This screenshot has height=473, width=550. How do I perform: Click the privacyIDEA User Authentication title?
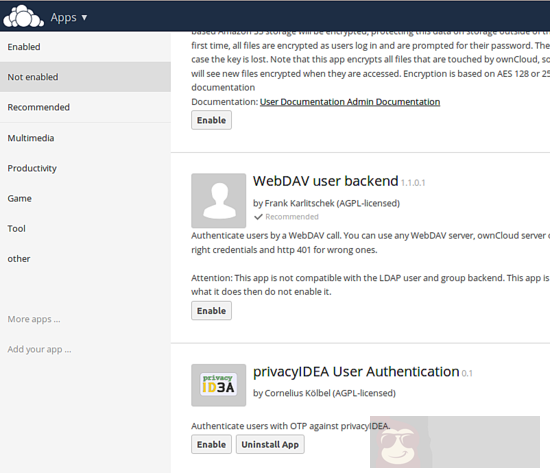click(x=356, y=372)
